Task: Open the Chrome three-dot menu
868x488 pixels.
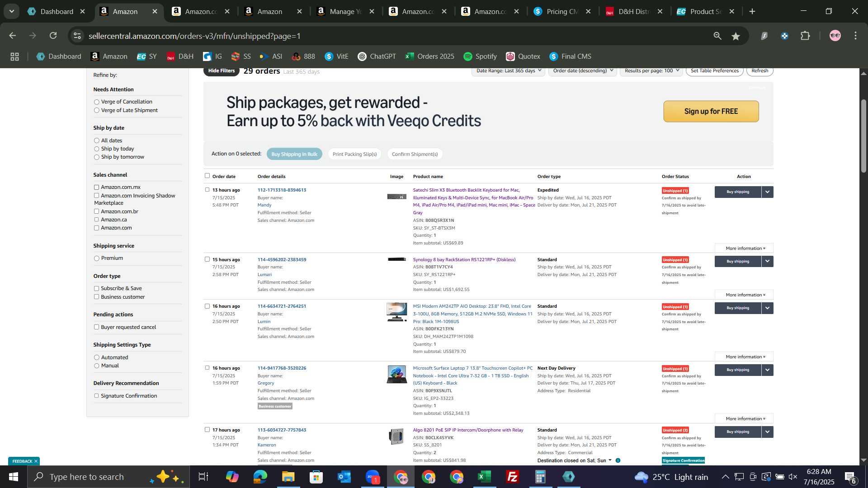Action: point(855,36)
